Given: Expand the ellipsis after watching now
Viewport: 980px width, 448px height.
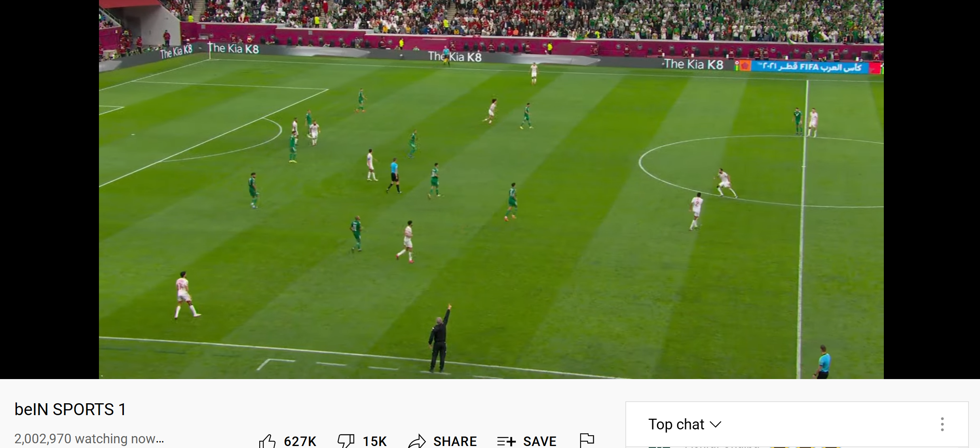Looking at the screenshot, I should [x=160, y=439].
